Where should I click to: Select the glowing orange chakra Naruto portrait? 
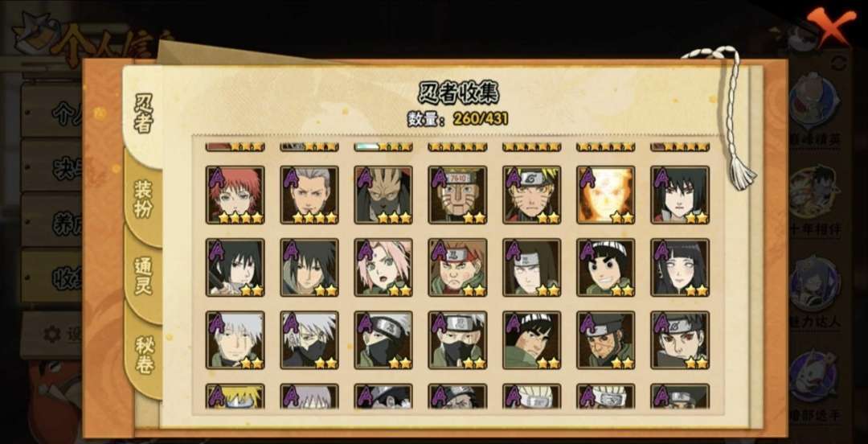click(x=606, y=195)
